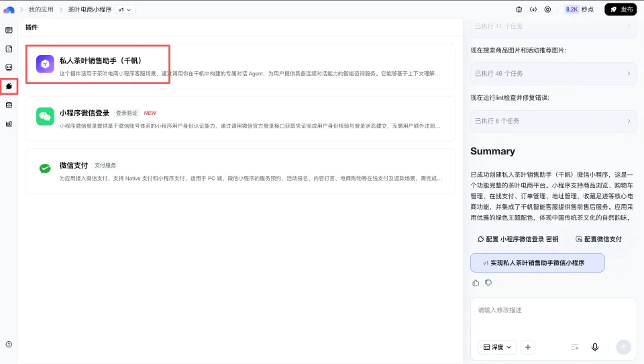Click the send arrow button in the chat box
The height and width of the screenshot is (364, 644).
(x=623, y=347)
